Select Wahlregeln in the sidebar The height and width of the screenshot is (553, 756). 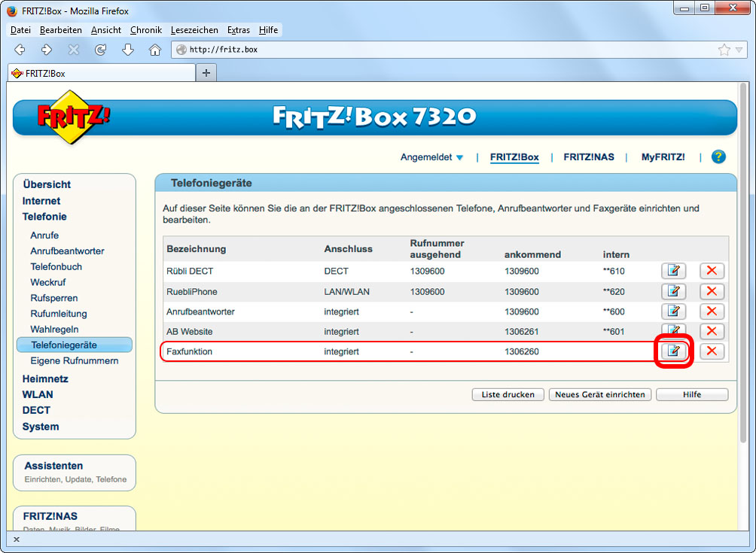tap(54, 329)
